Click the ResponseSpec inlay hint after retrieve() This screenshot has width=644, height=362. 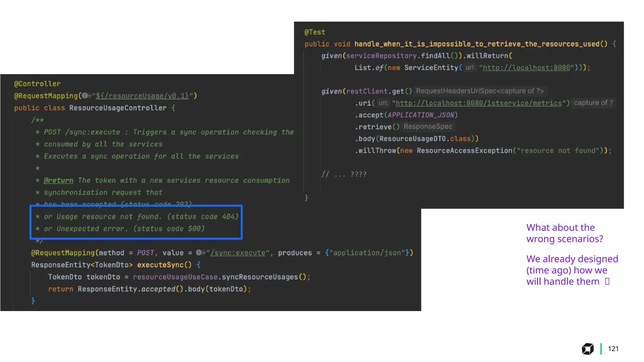pyautogui.click(x=428, y=127)
